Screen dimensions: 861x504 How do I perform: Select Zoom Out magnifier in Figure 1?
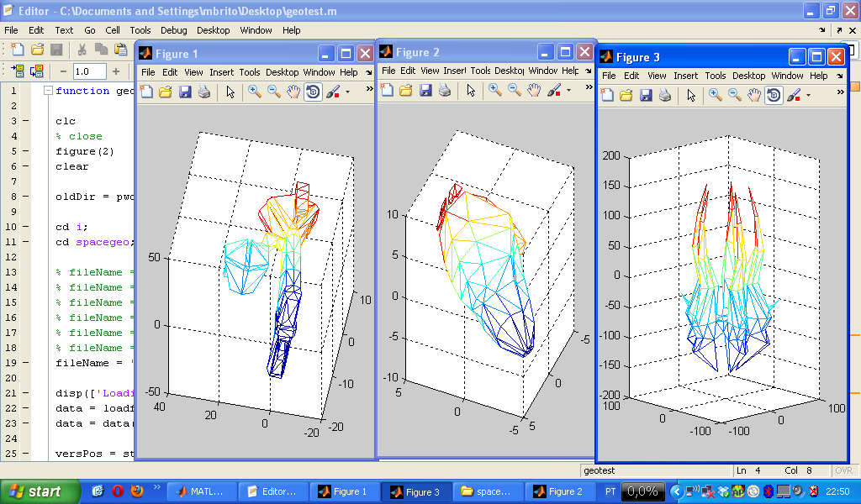tap(274, 92)
